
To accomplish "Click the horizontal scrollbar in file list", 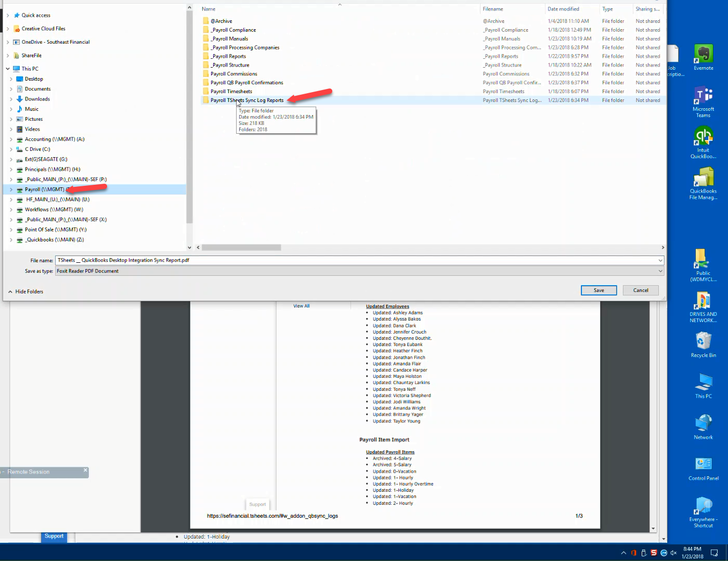I will click(241, 248).
